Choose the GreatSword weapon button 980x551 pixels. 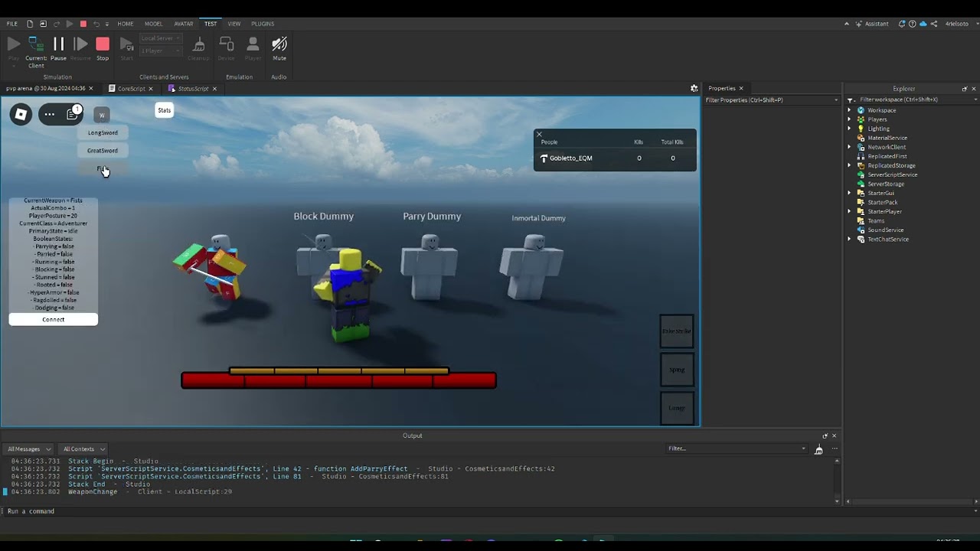tap(103, 151)
